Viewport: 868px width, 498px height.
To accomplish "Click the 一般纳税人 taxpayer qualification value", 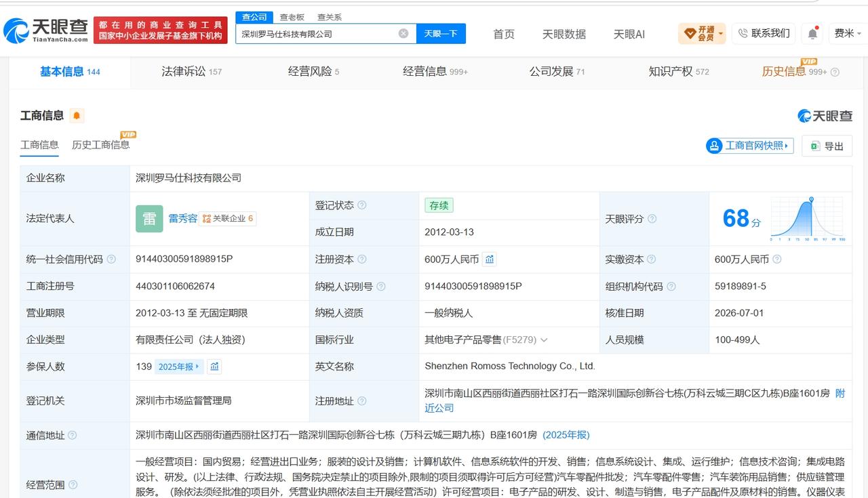I will click(x=450, y=313).
